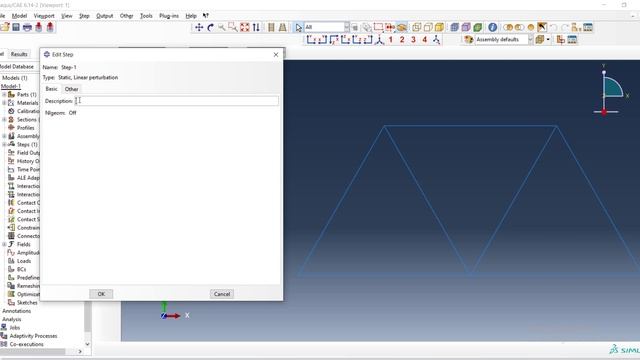The width and height of the screenshot is (640, 360).
Task: Expand the Sections tree node
Action: (x=4, y=120)
